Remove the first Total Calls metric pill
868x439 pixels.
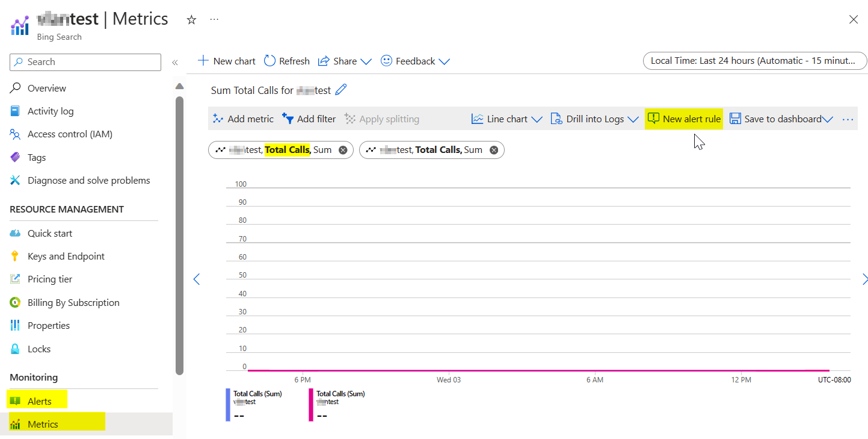[343, 150]
